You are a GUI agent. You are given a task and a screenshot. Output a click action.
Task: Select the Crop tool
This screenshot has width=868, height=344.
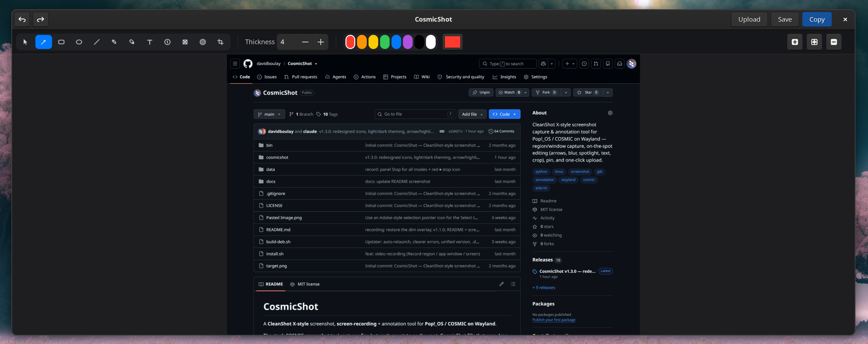[220, 42]
